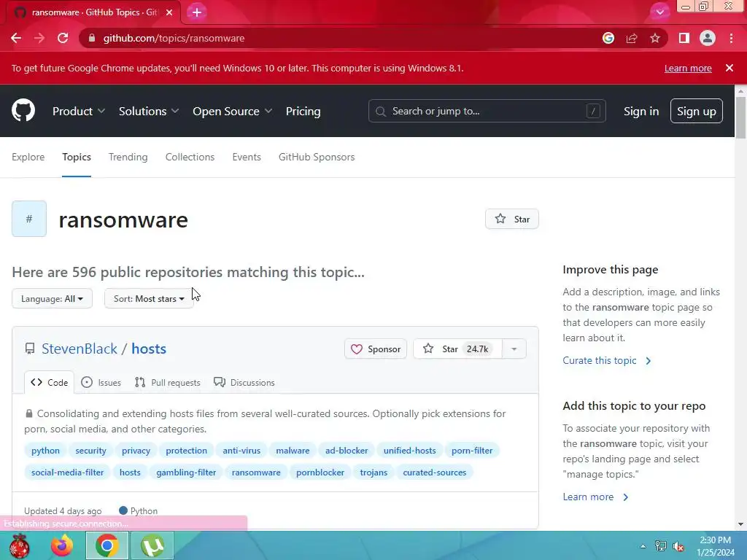Click the share page icon
747x560 pixels.
(632, 38)
